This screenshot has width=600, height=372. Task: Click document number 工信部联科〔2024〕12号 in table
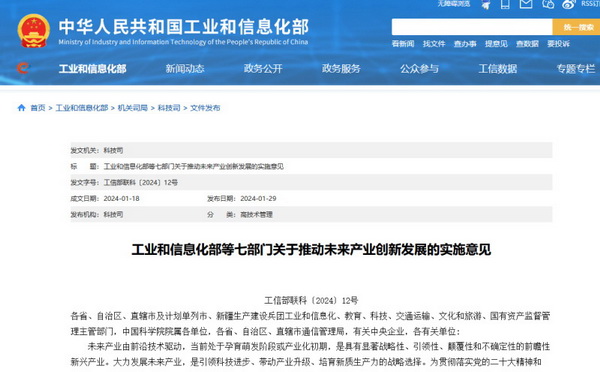(141, 182)
